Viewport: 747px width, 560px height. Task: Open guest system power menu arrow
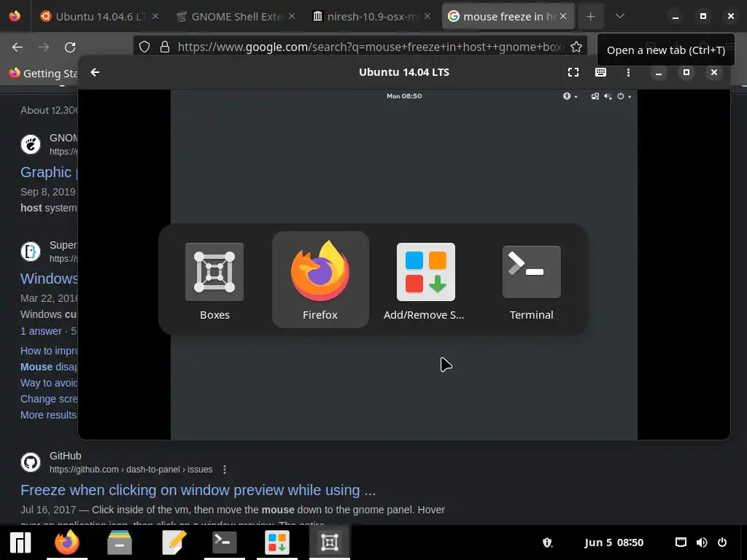click(x=630, y=97)
